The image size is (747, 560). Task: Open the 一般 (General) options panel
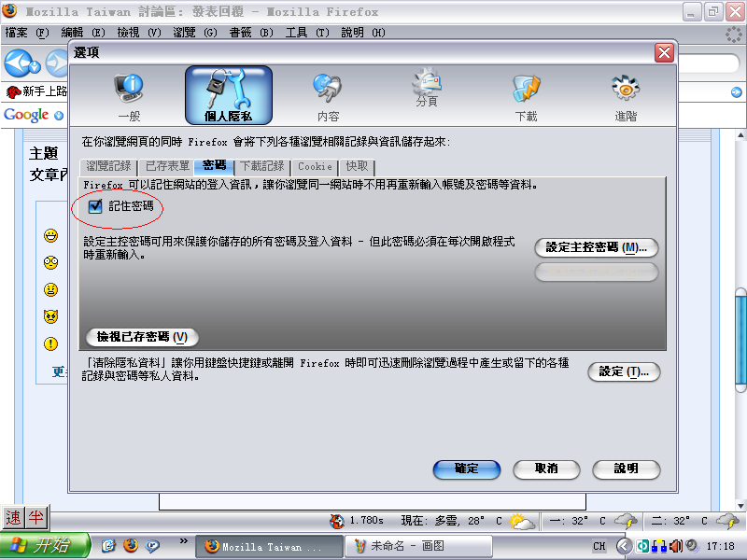point(129,98)
